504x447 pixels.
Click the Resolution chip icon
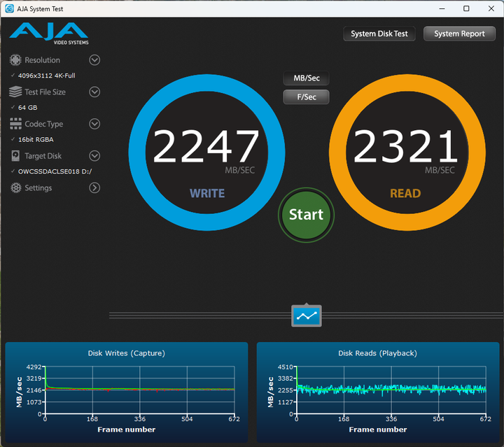(15, 60)
